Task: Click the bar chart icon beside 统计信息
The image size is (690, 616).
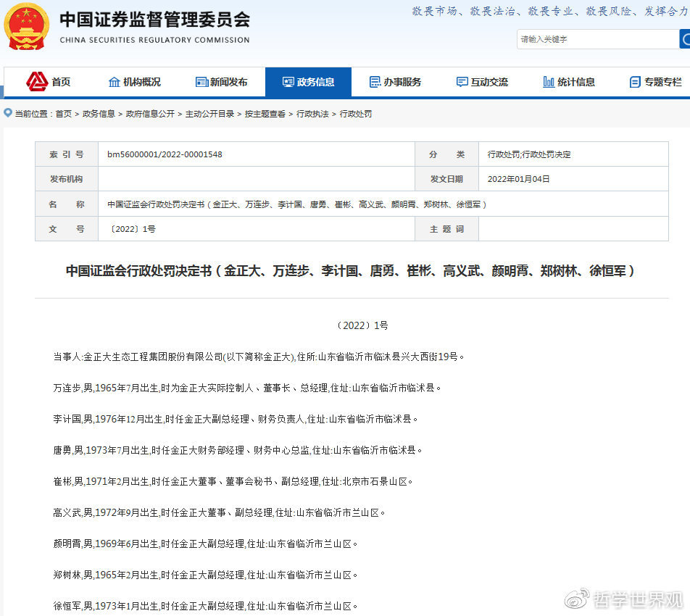Action: pos(549,82)
